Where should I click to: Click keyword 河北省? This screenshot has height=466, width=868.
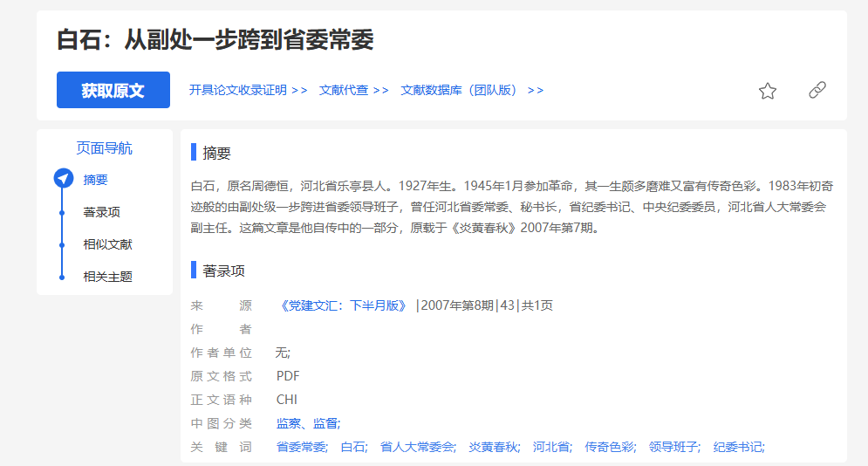tap(551, 447)
